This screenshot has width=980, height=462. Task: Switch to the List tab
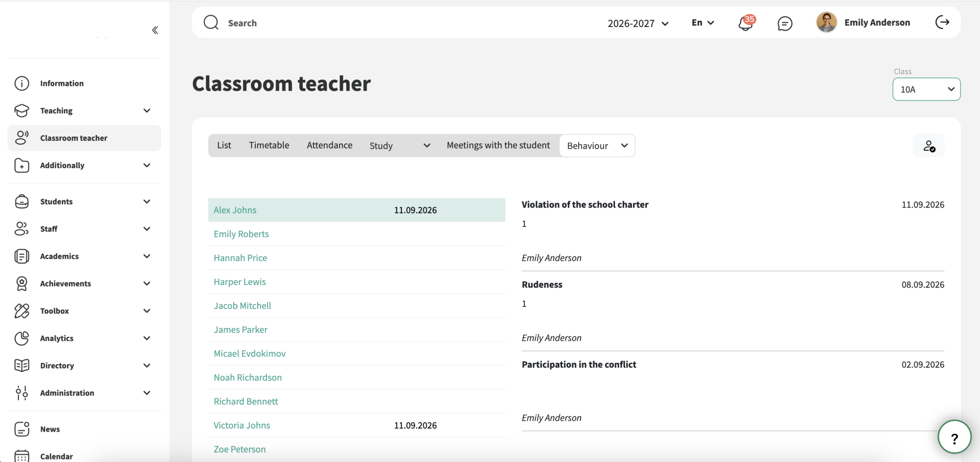224,146
